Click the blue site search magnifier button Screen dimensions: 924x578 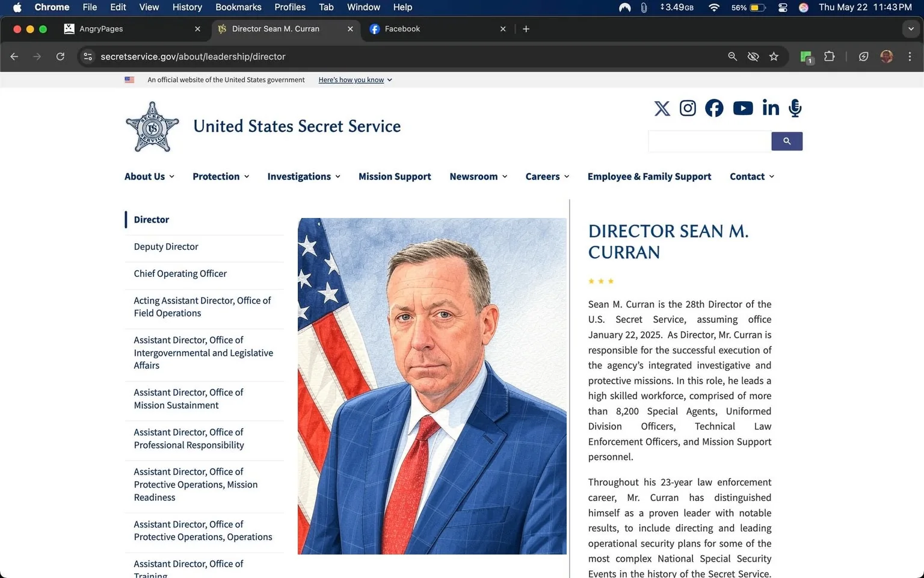click(787, 141)
